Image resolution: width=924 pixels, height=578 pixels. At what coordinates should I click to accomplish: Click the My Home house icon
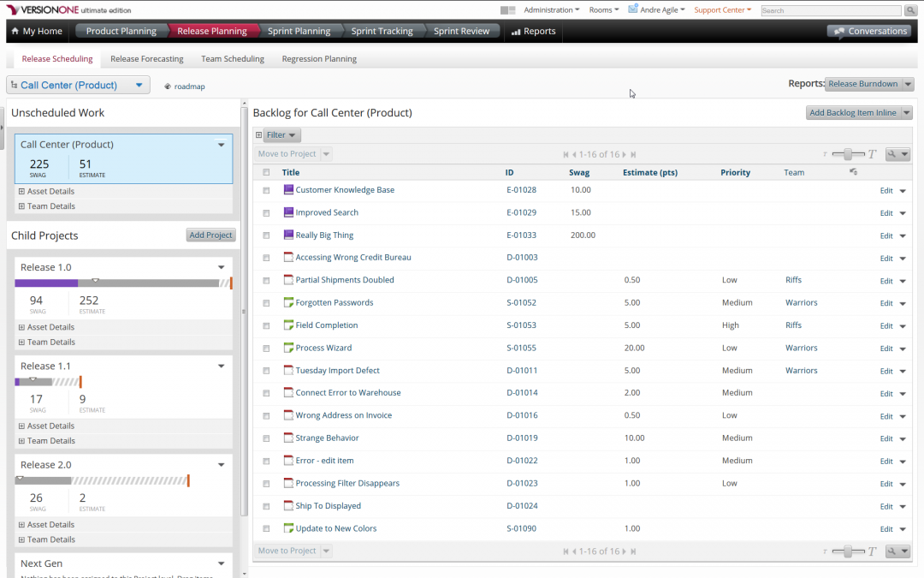pos(15,32)
